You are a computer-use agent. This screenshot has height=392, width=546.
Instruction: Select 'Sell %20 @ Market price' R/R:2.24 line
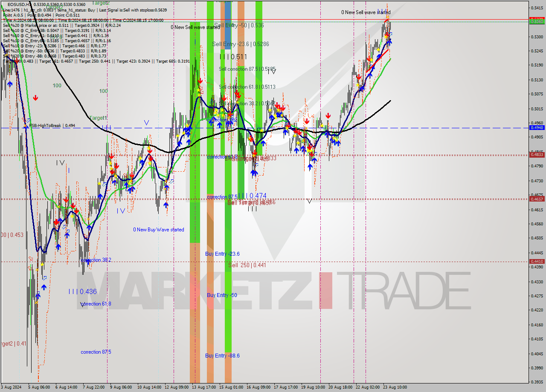point(62,25)
